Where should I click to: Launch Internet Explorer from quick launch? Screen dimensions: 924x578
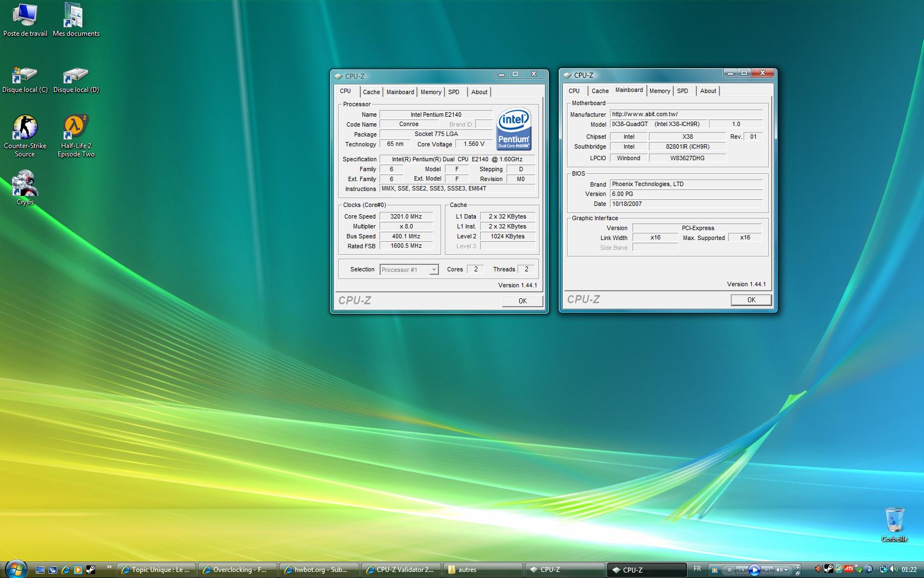(x=65, y=570)
